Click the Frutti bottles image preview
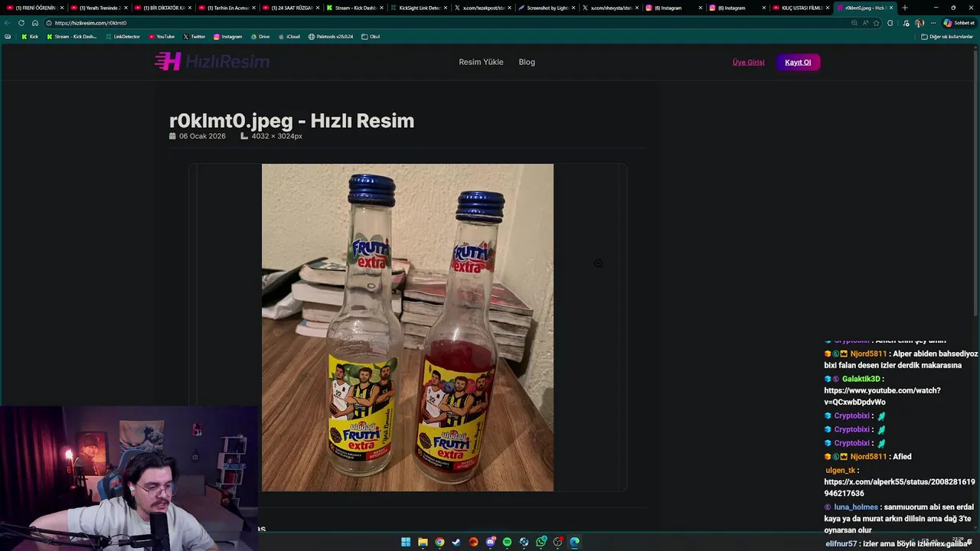The height and width of the screenshot is (551, 980). tap(407, 328)
